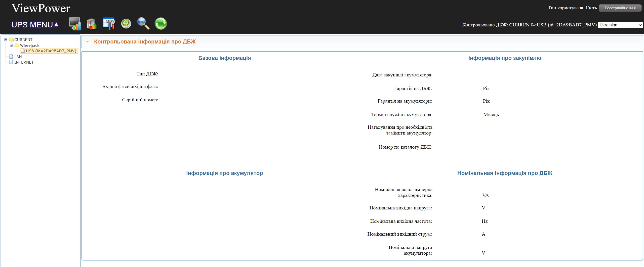Collapse the Контрольована інформація про ДБЖ panel arrow
The height and width of the screenshot is (267, 644).
(88, 42)
